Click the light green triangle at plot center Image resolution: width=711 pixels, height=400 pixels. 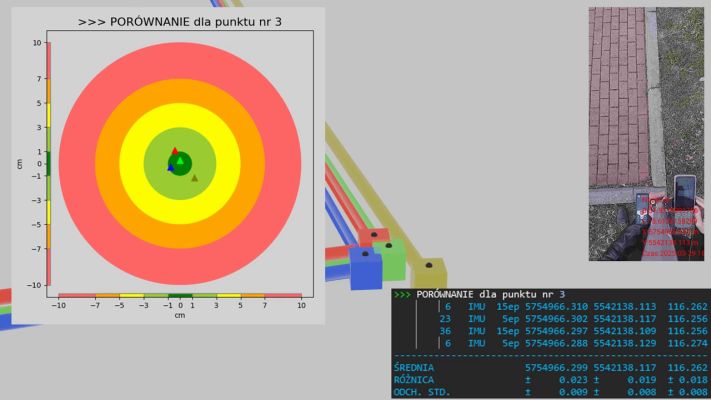[x=180, y=160]
